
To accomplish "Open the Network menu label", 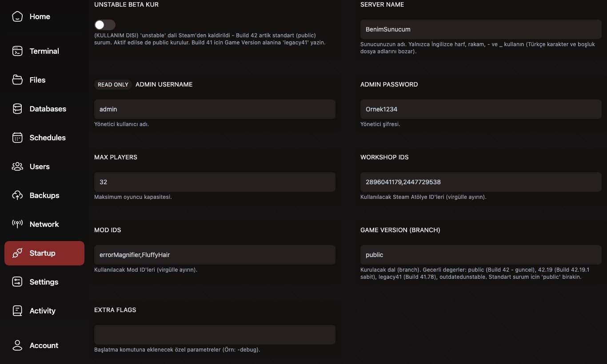I will (44, 224).
